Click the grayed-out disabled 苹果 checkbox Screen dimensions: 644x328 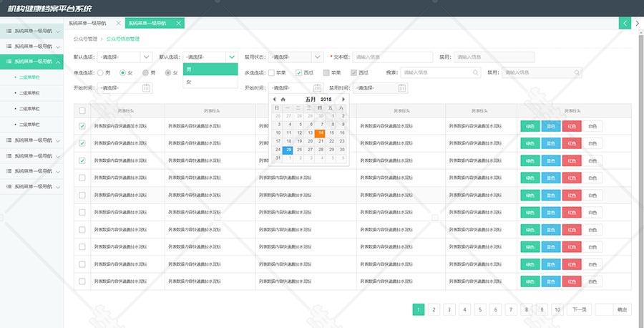326,73
